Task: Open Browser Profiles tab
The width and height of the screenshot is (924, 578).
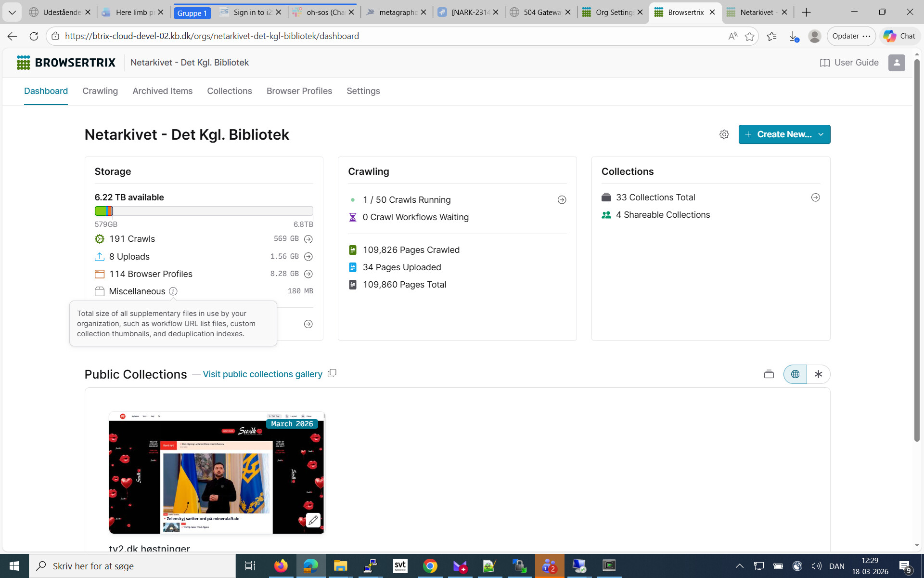Action: [x=299, y=91]
